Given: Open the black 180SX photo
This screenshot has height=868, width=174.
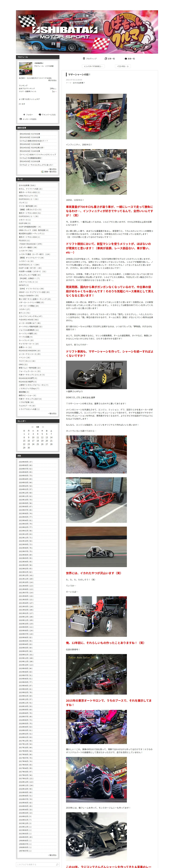Looking at the screenshot, I should pyautogui.click(x=96, y=172).
